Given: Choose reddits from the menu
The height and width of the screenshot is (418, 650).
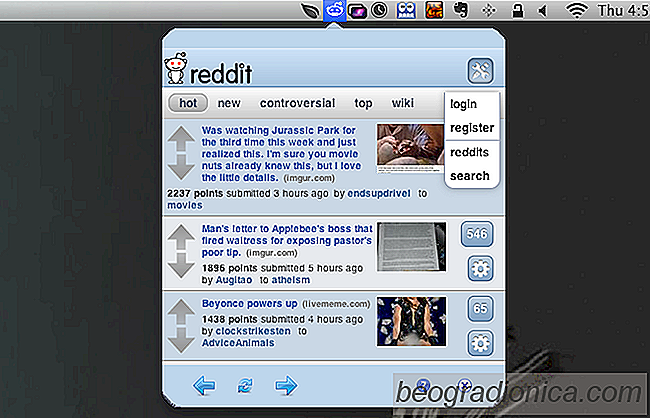Looking at the screenshot, I should (x=469, y=152).
